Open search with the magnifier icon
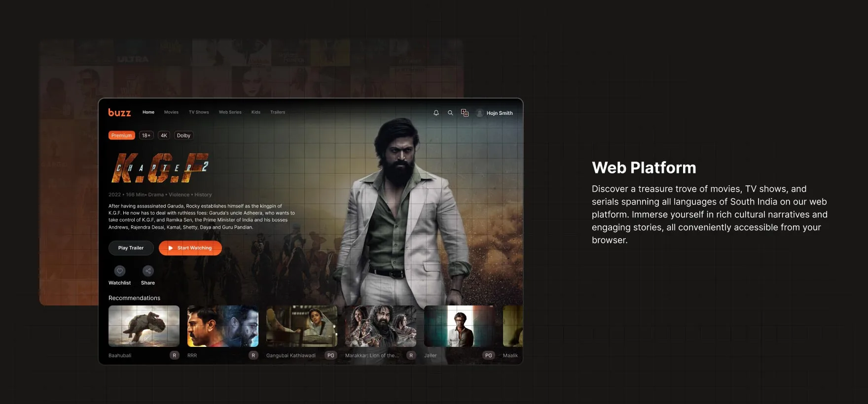Viewport: 868px width, 404px height. pyautogui.click(x=450, y=113)
